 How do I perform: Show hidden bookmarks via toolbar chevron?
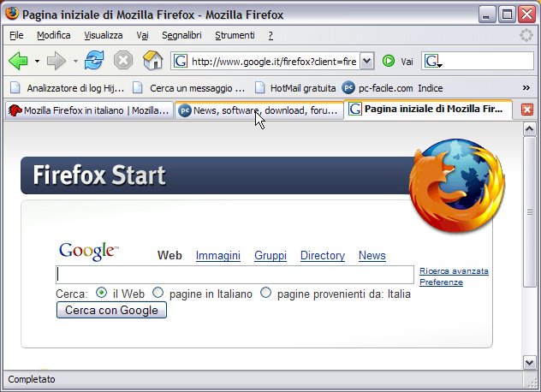pyautogui.click(x=526, y=87)
